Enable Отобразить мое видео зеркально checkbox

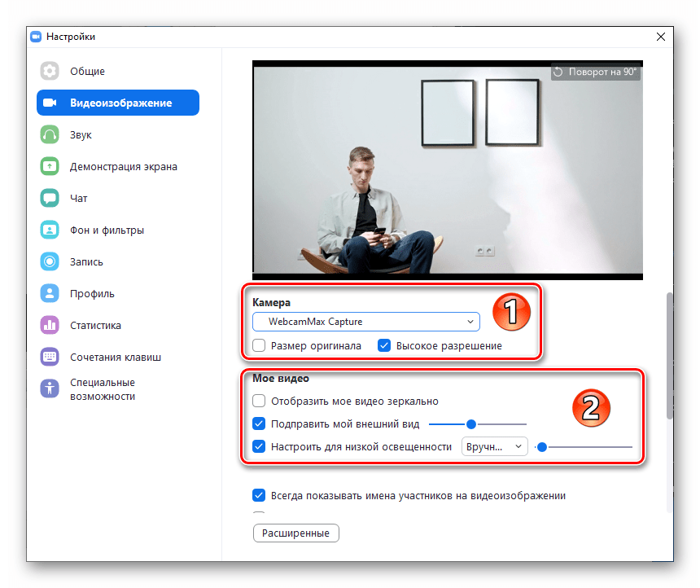pos(259,401)
